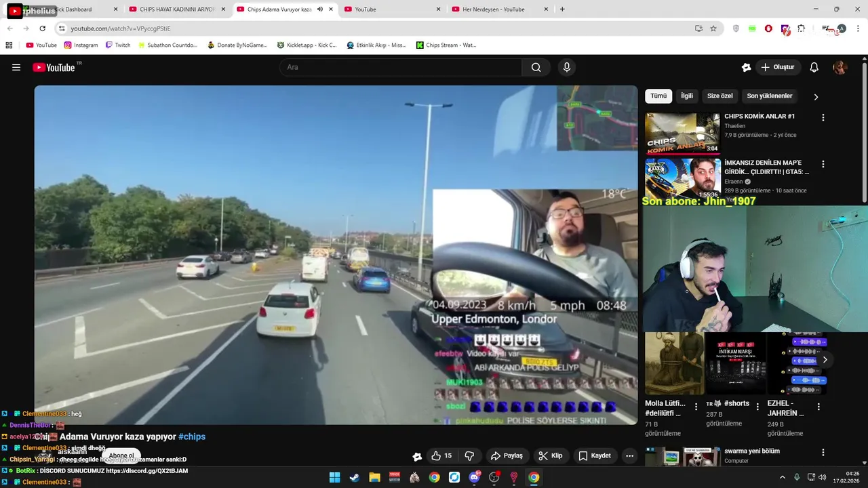
Task: Create a clip with Klip button
Action: click(550, 455)
